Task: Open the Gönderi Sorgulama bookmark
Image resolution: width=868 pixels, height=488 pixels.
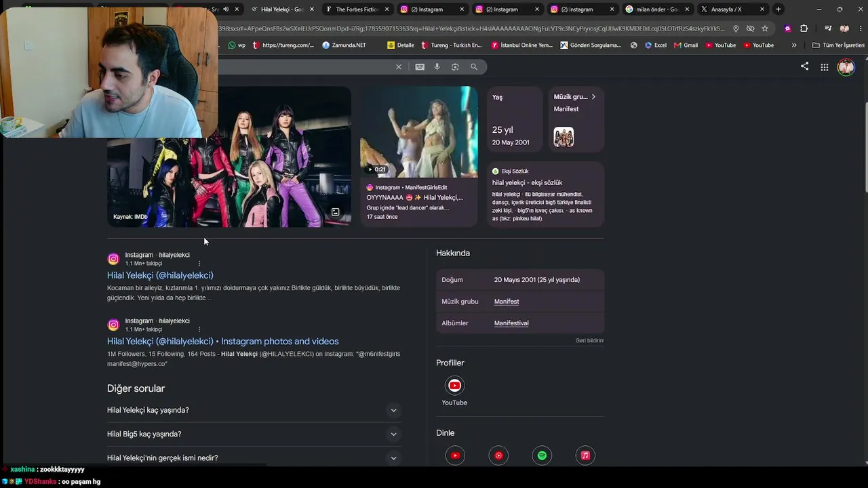Action: [x=591, y=45]
